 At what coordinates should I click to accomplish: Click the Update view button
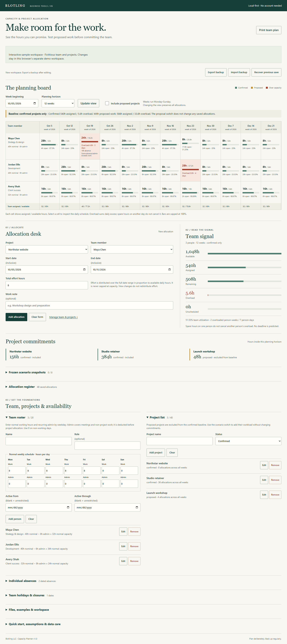click(88, 103)
